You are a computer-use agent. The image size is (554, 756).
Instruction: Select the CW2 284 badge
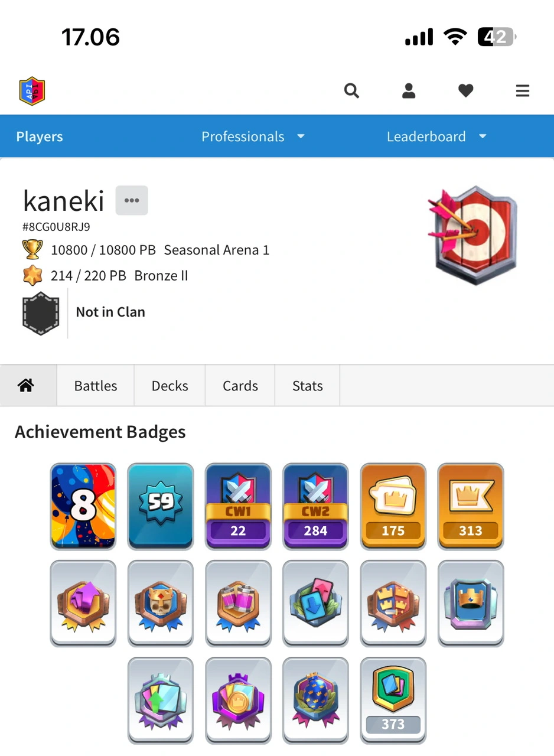[315, 507]
